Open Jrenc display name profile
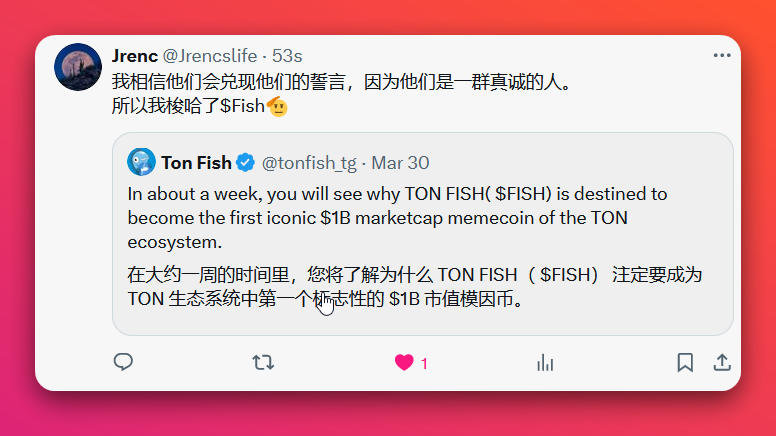 click(x=134, y=55)
